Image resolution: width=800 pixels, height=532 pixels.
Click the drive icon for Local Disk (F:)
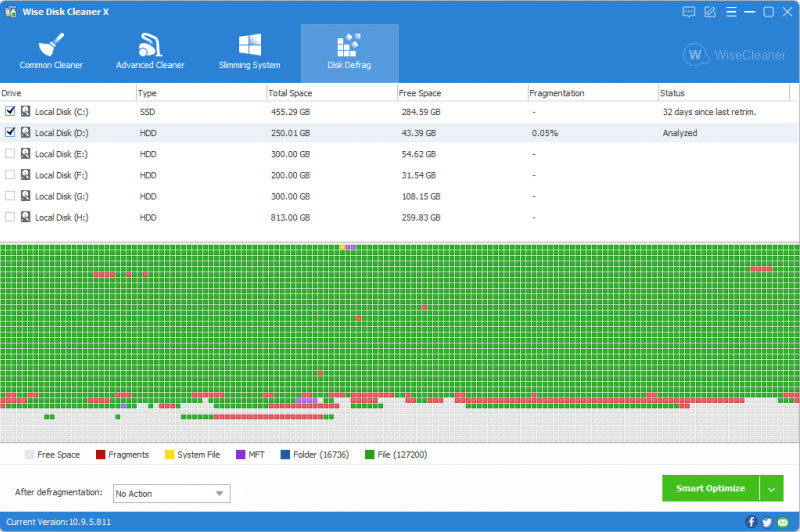click(x=26, y=174)
